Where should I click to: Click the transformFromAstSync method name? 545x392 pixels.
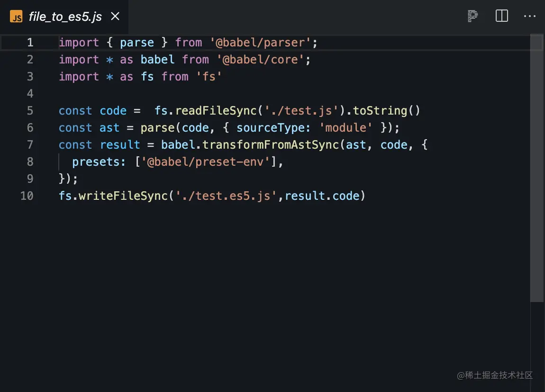[x=271, y=144]
